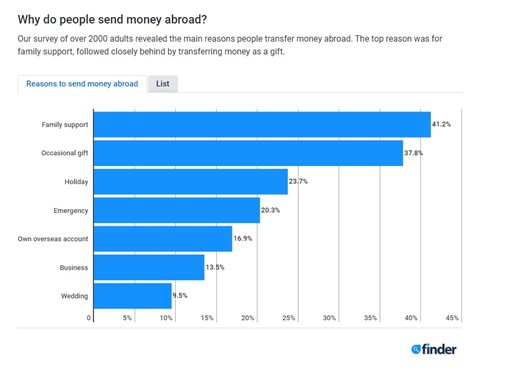510x380 pixels.
Task: Click the Wedding bar
Action: [133, 296]
